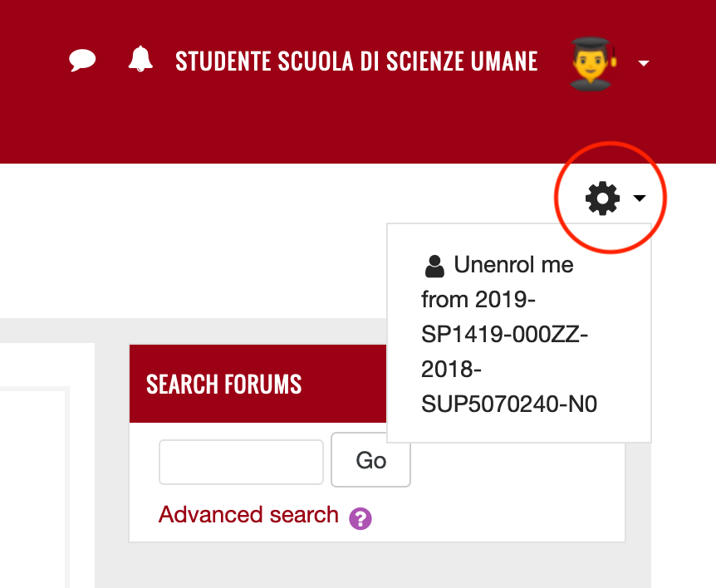
Task: Click the "SUP5070240-N0" text in the menu
Action: pos(508,404)
